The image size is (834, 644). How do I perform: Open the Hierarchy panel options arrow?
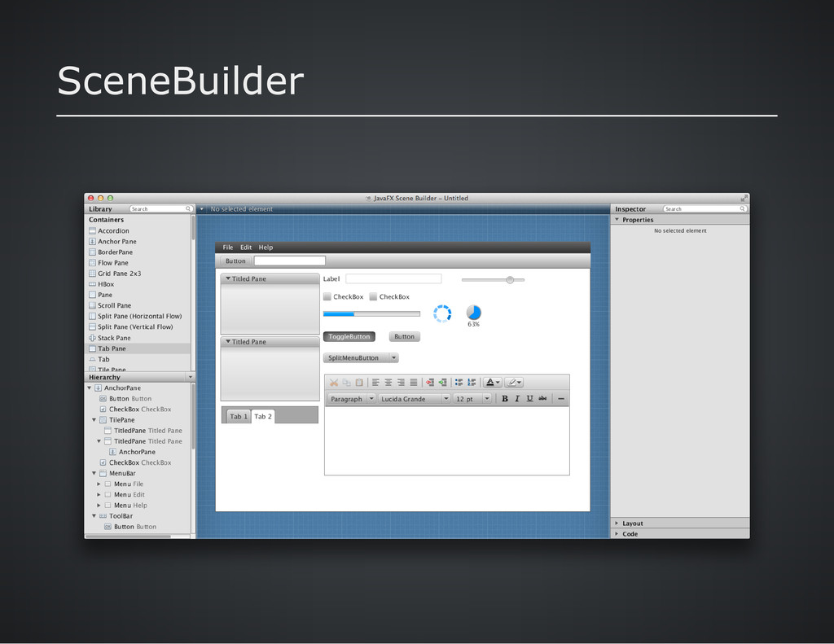click(x=191, y=377)
